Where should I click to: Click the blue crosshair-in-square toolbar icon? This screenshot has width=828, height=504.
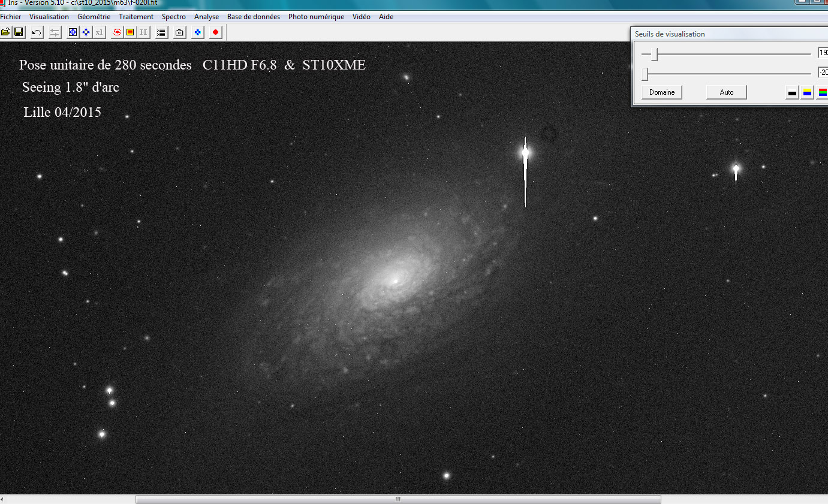[73, 32]
